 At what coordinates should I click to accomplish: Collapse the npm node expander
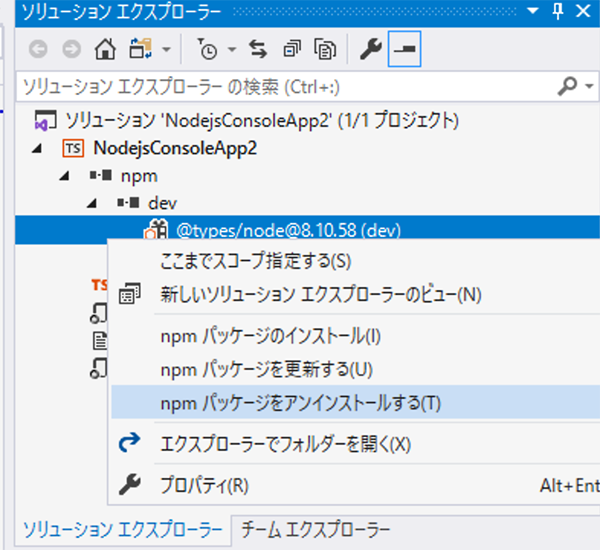(x=65, y=176)
